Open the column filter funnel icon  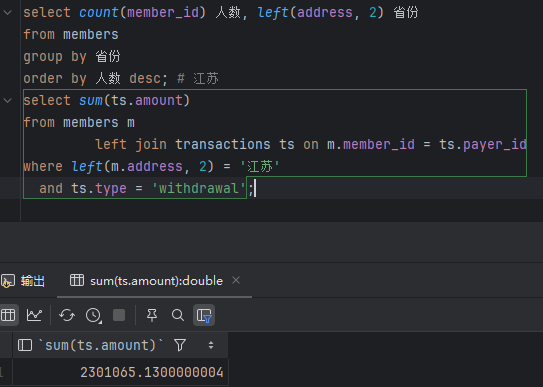180,345
